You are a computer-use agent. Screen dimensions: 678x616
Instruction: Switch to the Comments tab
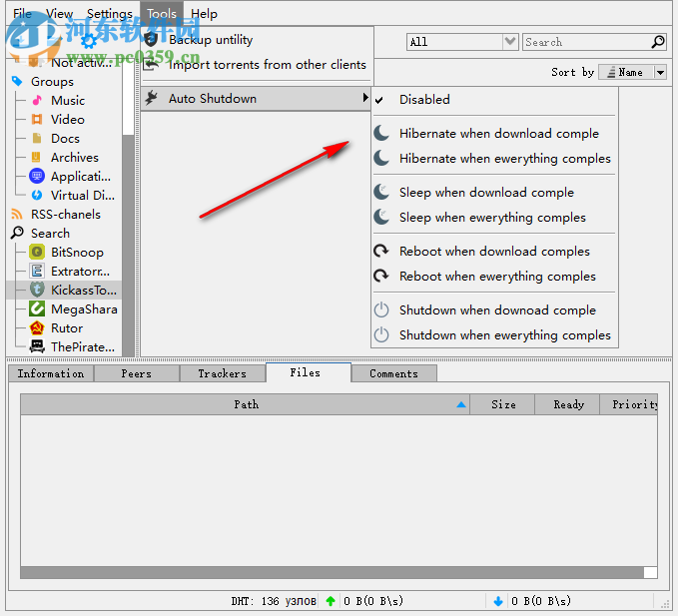coord(393,373)
